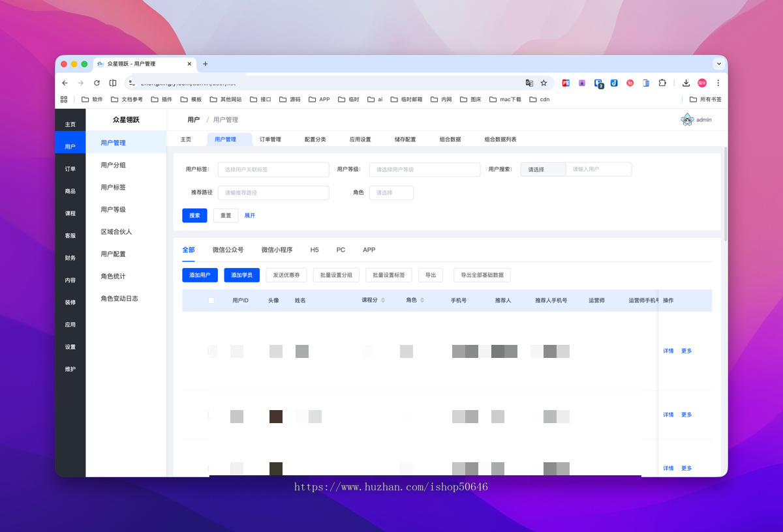Open the 订单管理 page tab

pyautogui.click(x=270, y=140)
